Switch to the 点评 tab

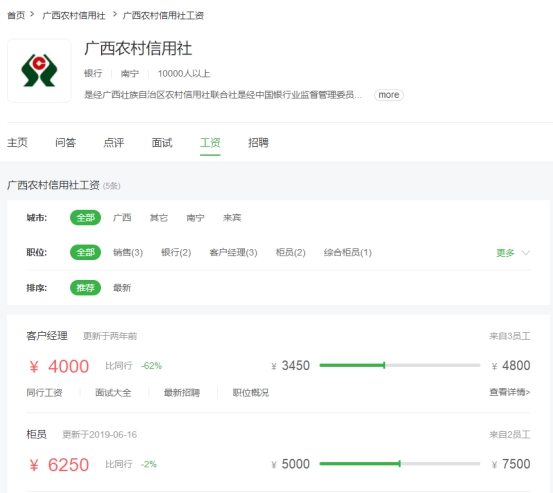tap(114, 142)
